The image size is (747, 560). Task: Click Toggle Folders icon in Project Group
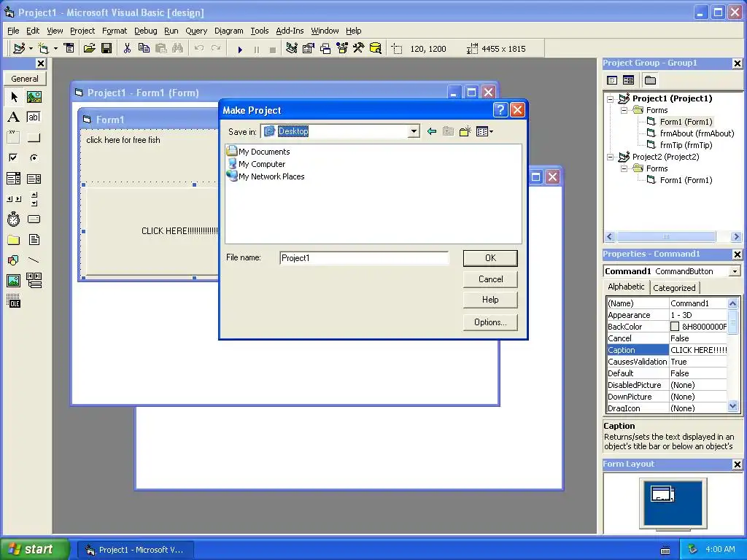(x=650, y=80)
